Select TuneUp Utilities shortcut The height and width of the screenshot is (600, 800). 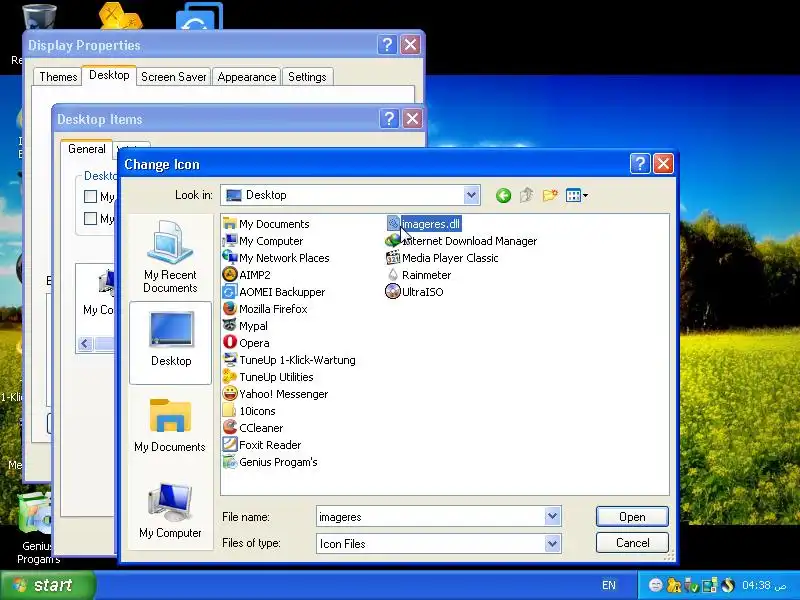coord(268,377)
